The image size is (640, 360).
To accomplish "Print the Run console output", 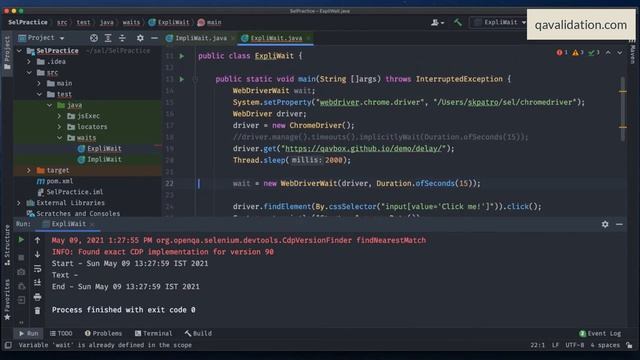I will 37,297.
